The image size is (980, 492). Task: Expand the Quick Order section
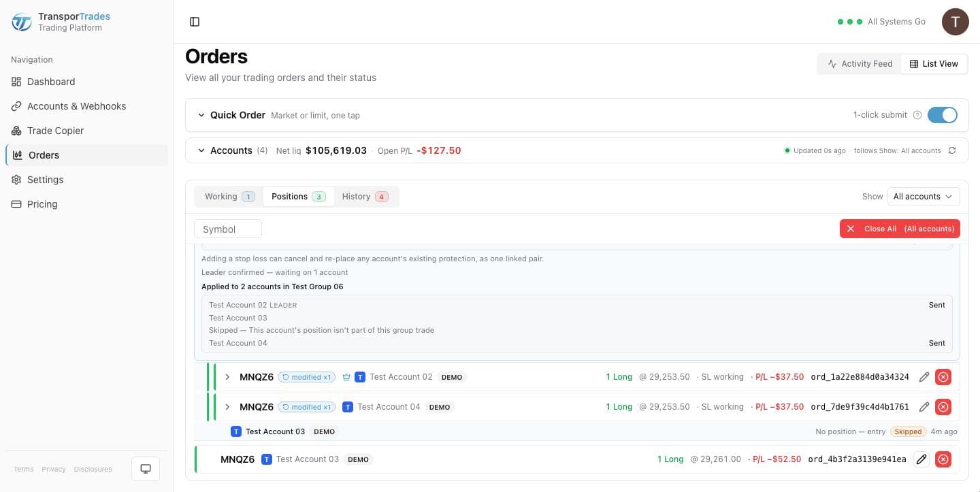[x=201, y=115]
